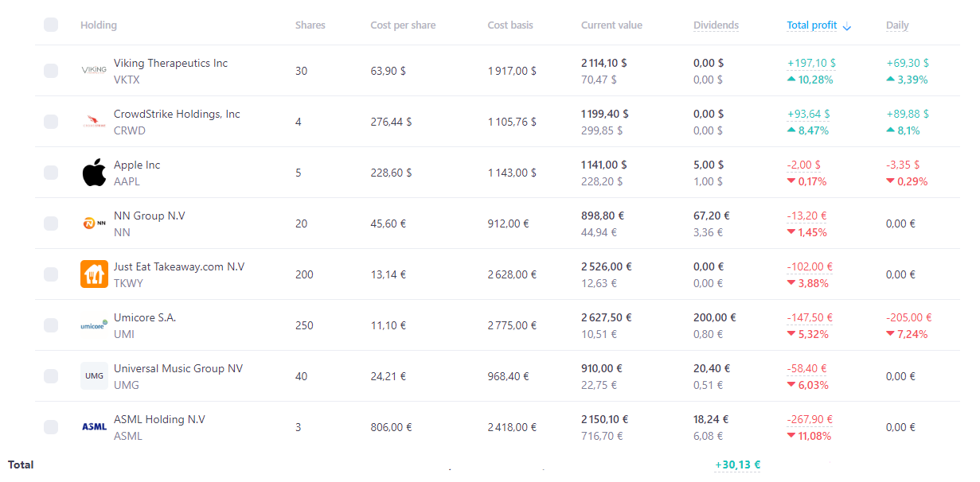Click the Daily column header
Screen dimensions: 980x482
897,25
